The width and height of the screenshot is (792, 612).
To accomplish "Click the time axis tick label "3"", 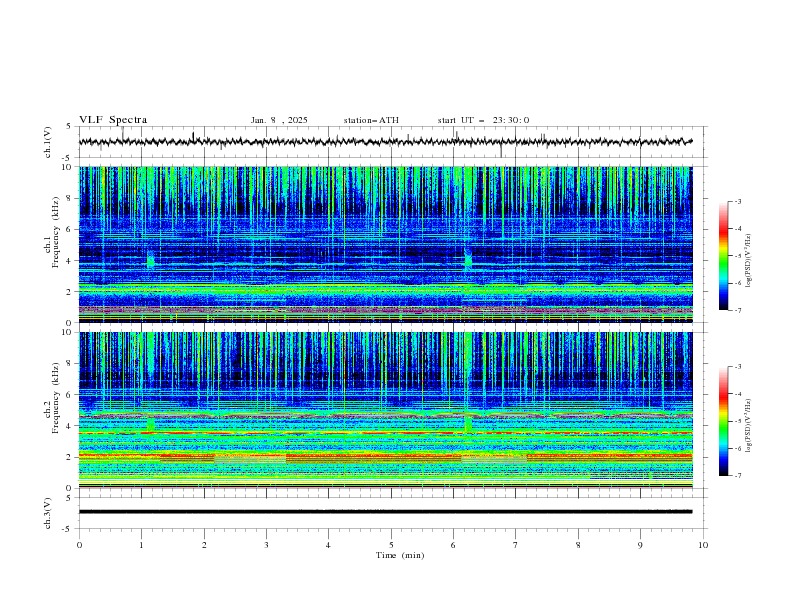I will 266,545.
